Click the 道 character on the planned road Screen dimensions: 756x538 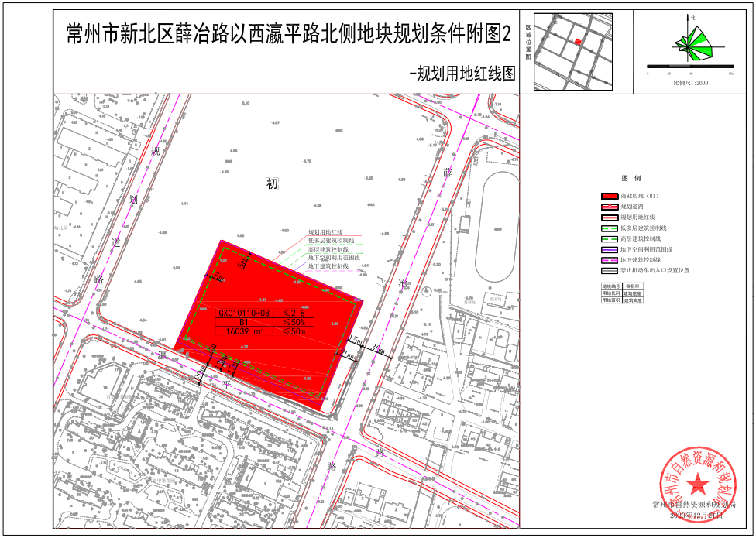tap(115, 242)
